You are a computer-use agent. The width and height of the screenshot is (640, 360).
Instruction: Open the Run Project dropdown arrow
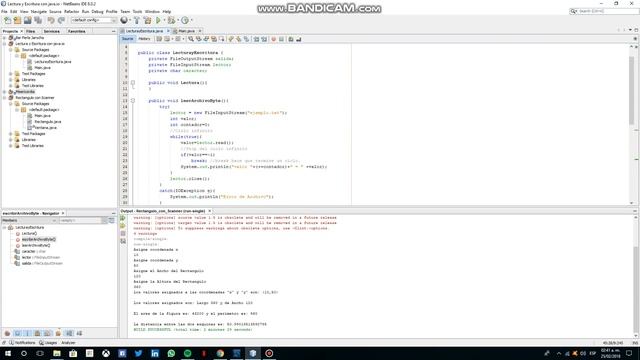point(164,20)
